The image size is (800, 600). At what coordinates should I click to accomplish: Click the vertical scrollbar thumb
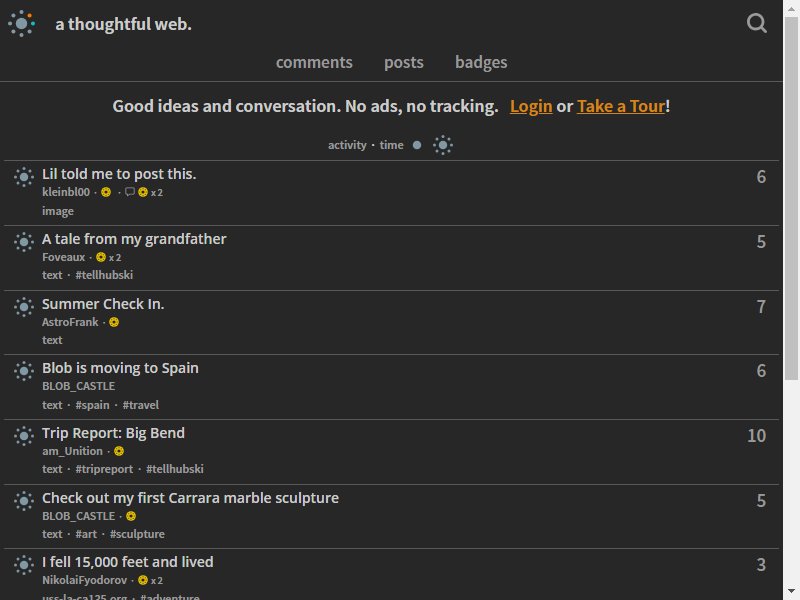[791, 198]
